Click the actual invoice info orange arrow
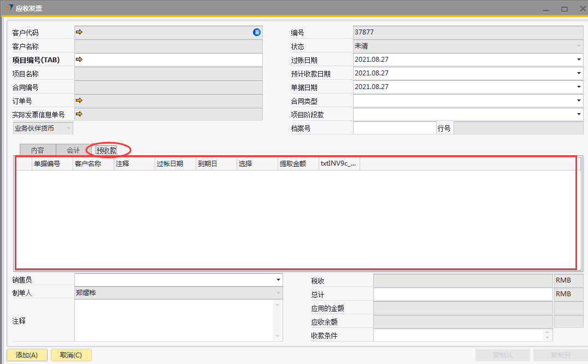The width and height of the screenshot is (588, 364). (79, 114)
